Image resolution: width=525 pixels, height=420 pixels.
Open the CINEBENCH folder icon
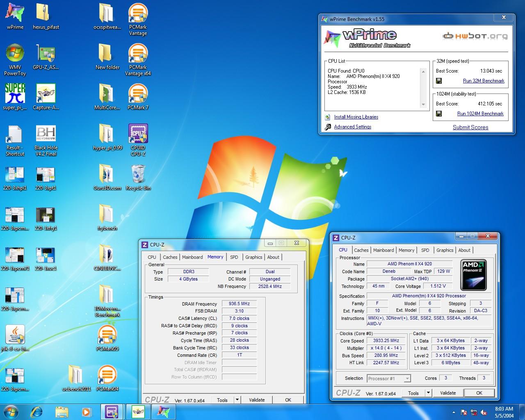pyautogui.click(x=107, y=258)
